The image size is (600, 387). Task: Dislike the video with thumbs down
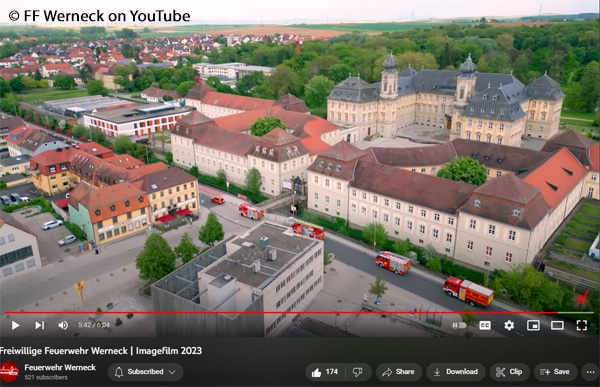[x=358, y=372]
